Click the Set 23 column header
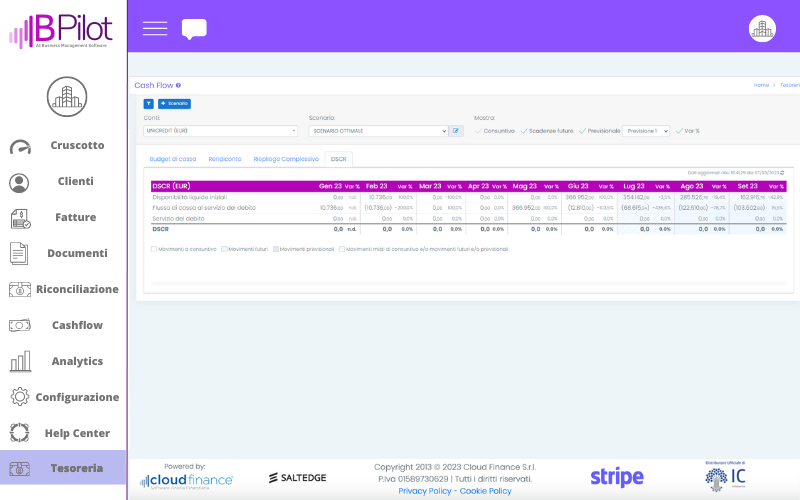 tap(747, 186)
